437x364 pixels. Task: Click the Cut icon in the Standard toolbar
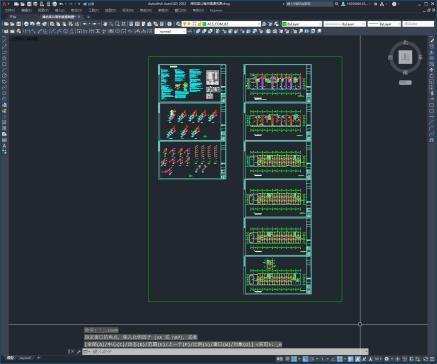click(x=52, y=24)
